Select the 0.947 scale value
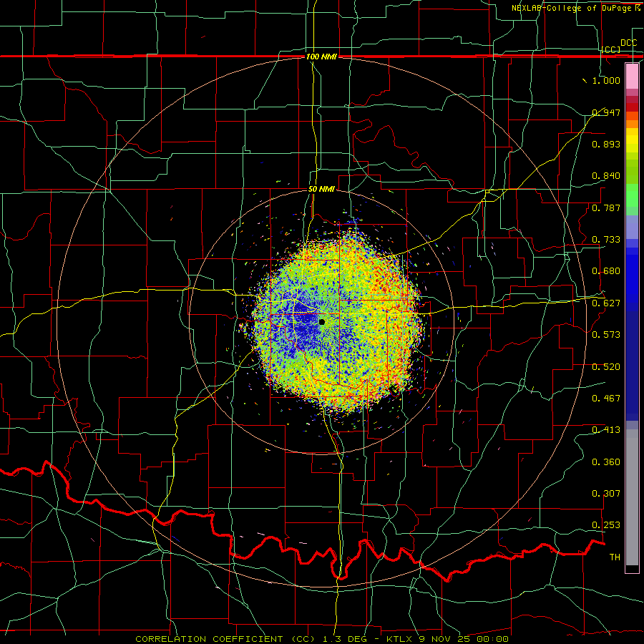 pyautogui.click(x=606, y=112)
